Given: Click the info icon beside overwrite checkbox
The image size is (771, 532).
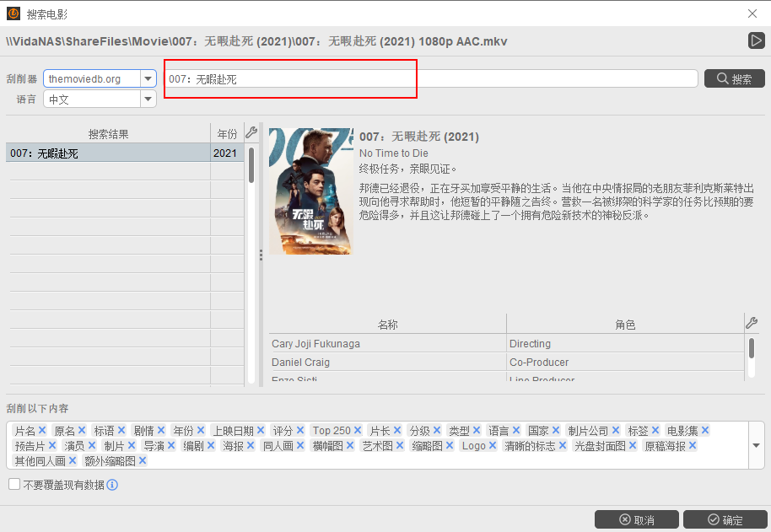Looking at the screenshot, I should [x=112, y=485].
